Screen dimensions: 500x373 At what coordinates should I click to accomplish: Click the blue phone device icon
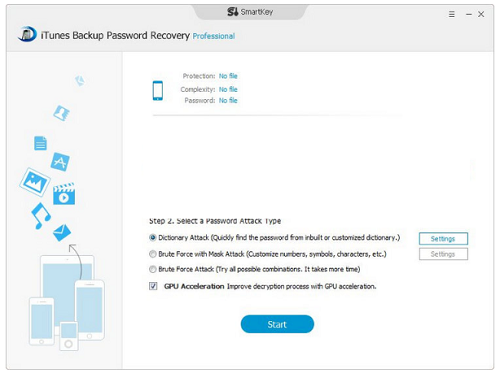(158, 90)
